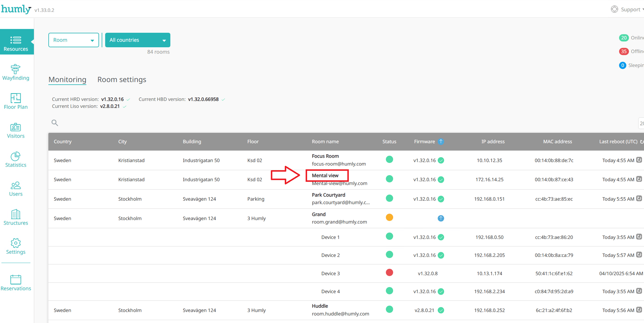This screenshot has height=323, width=644.
Task: Filter by the 0 Sleeping badge
Action: 623,65
